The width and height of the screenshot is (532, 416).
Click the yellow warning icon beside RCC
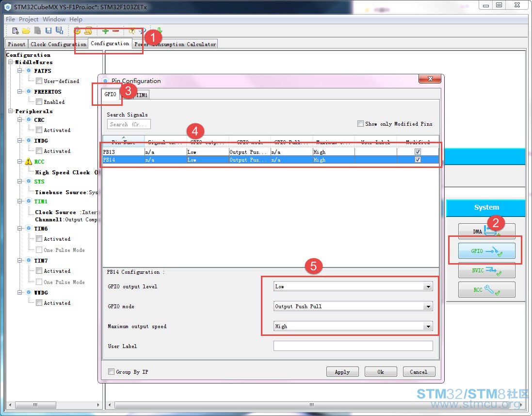(29, 162)
